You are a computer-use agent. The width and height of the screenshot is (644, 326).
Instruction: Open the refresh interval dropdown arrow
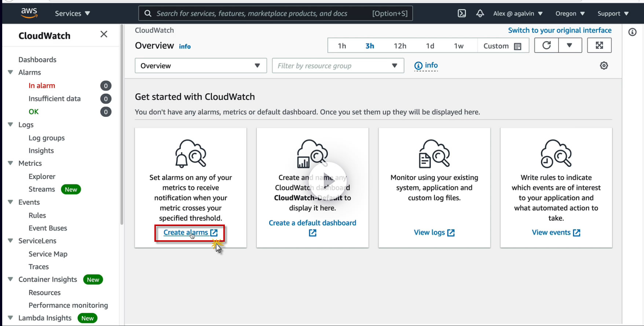[570, 45]
